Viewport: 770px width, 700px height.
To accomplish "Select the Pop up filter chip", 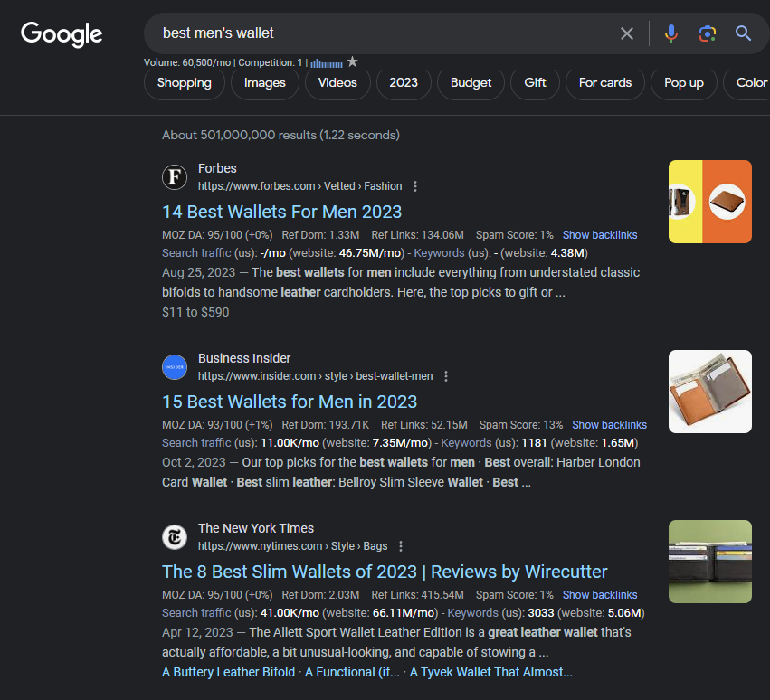I will click(683, 83).
